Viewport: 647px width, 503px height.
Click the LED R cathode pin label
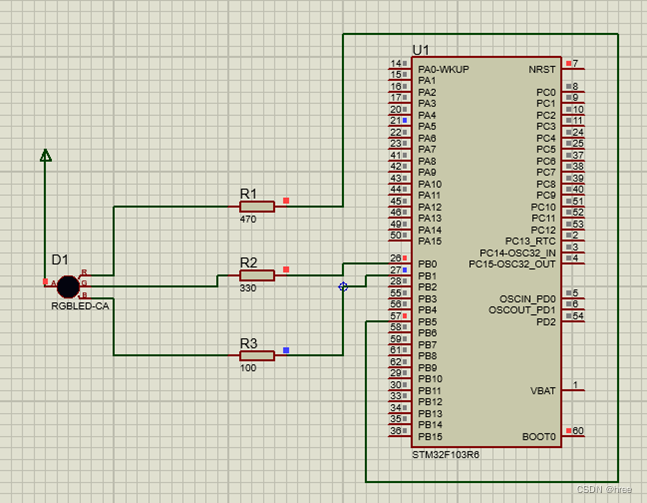84,272
